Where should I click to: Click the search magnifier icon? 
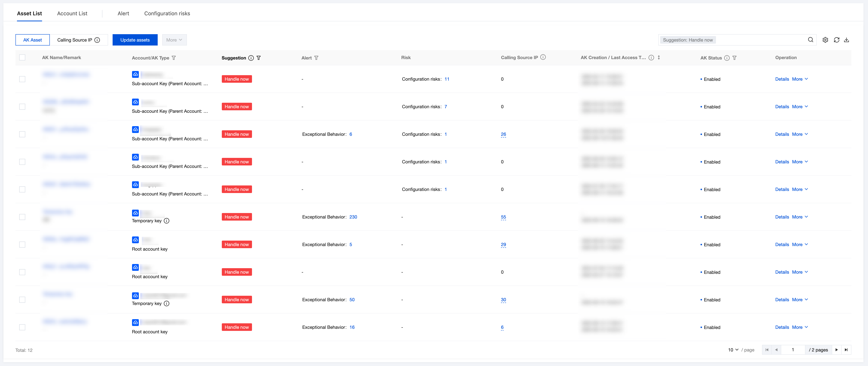coord(810,40)
